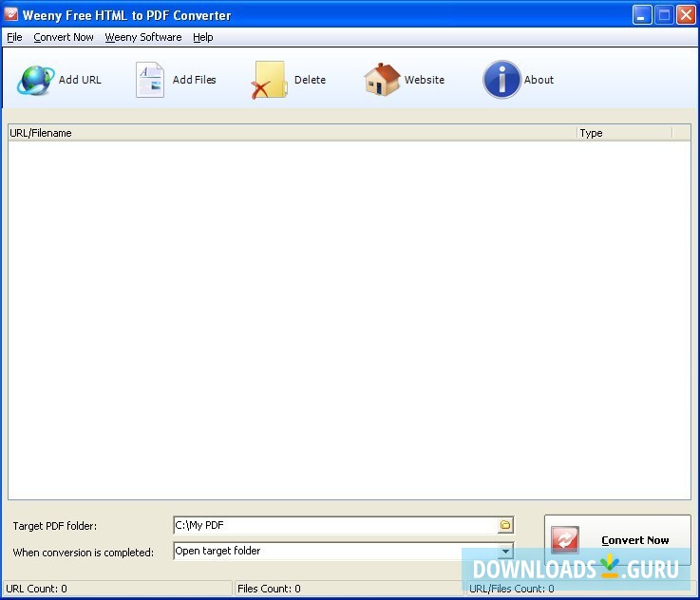Click the Delete folder icon
This screenshot has height=600, width=700.
tap(269, 80)
